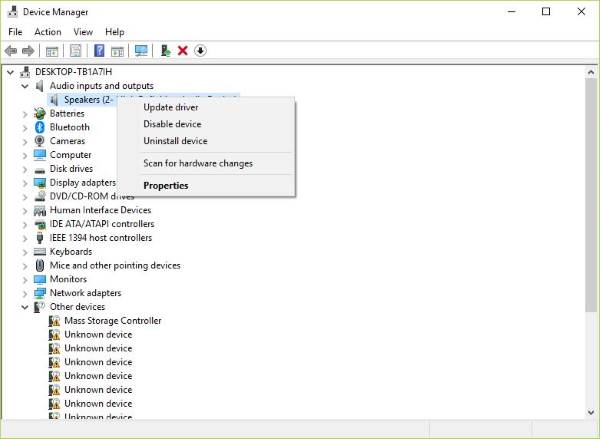Select Human Interface Devices label

[x=100, y=210]
